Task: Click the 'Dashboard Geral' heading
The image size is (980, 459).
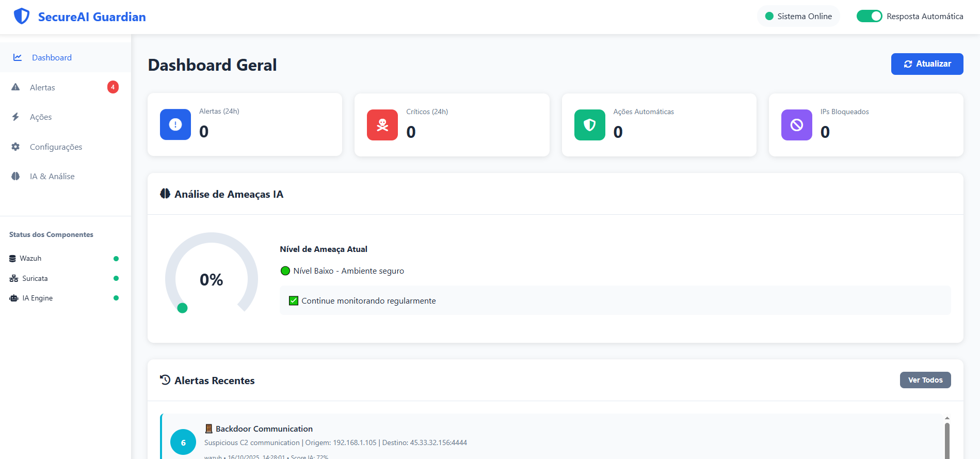Action: pyautogui.click(x=212, y=65)
